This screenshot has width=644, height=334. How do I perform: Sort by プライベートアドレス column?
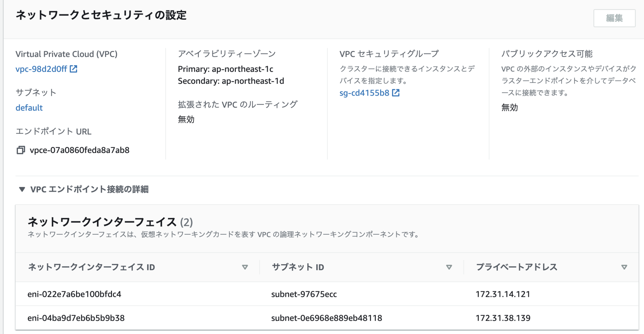(624, 267)
